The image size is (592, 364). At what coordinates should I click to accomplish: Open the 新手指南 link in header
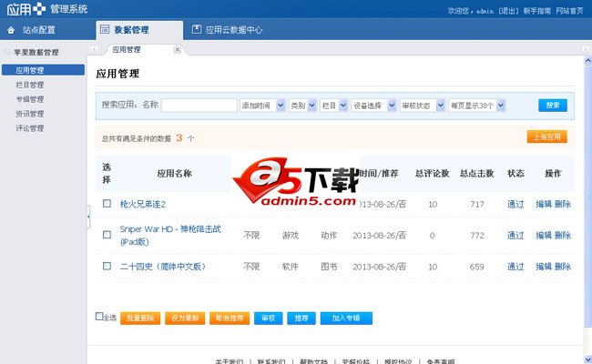(536, 11)
